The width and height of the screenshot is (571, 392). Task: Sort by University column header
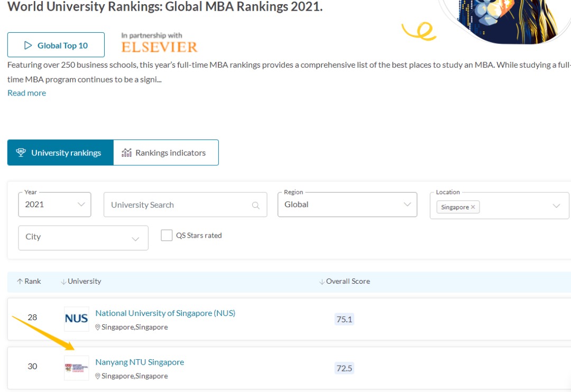(81, 282)
